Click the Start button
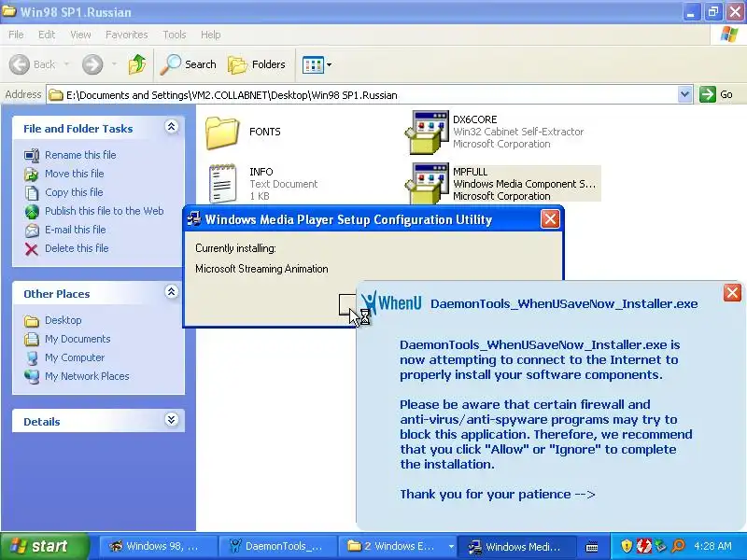 [44, 546]
